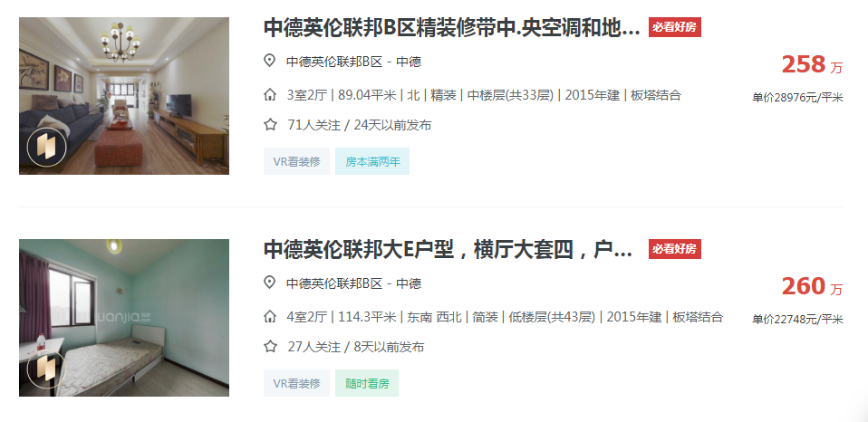Click 中德英伦联邦B区 community link in first listing

coord(334,62)
